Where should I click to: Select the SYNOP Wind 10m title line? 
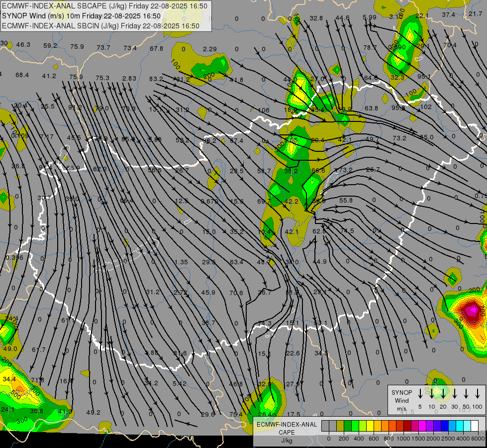82,16
